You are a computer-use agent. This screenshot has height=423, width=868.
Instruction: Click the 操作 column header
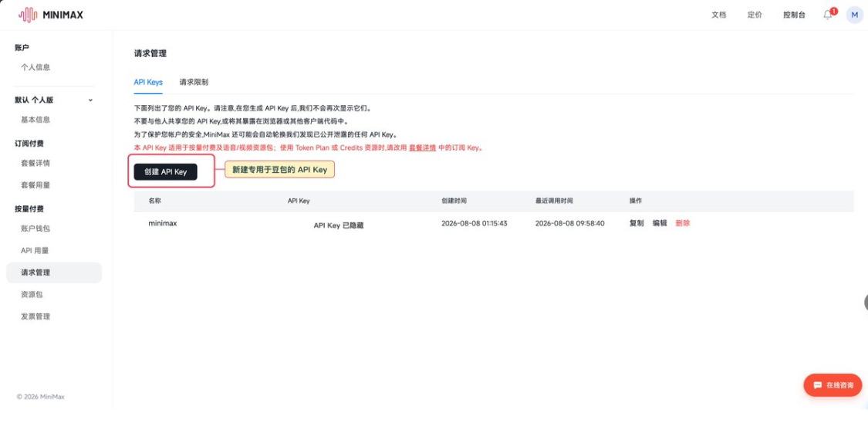[x=636, y=201]
